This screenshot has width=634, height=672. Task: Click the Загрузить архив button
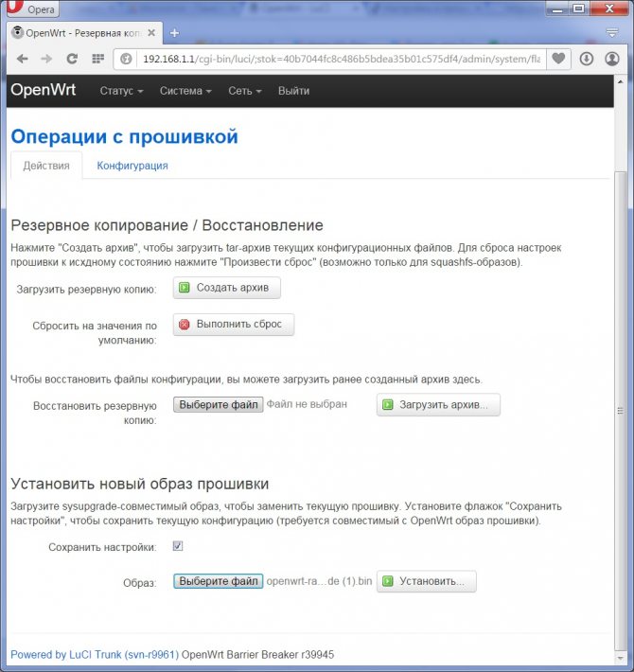tap(438, 404)
